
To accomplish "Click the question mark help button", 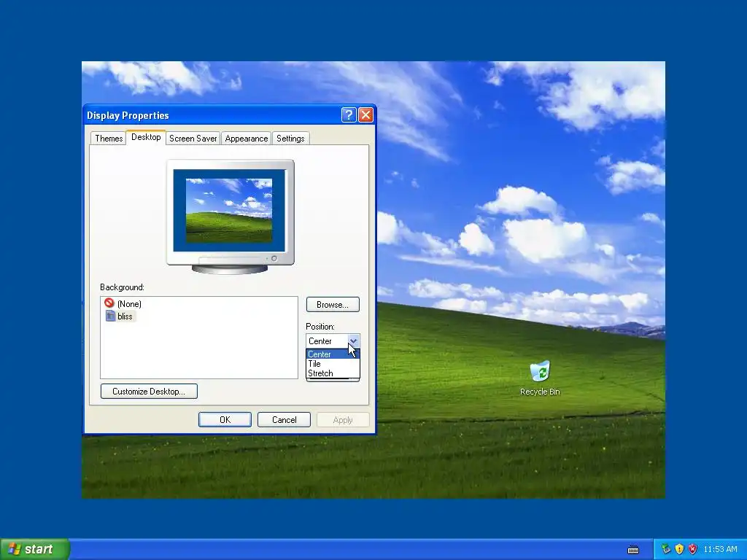I will 349,114.
